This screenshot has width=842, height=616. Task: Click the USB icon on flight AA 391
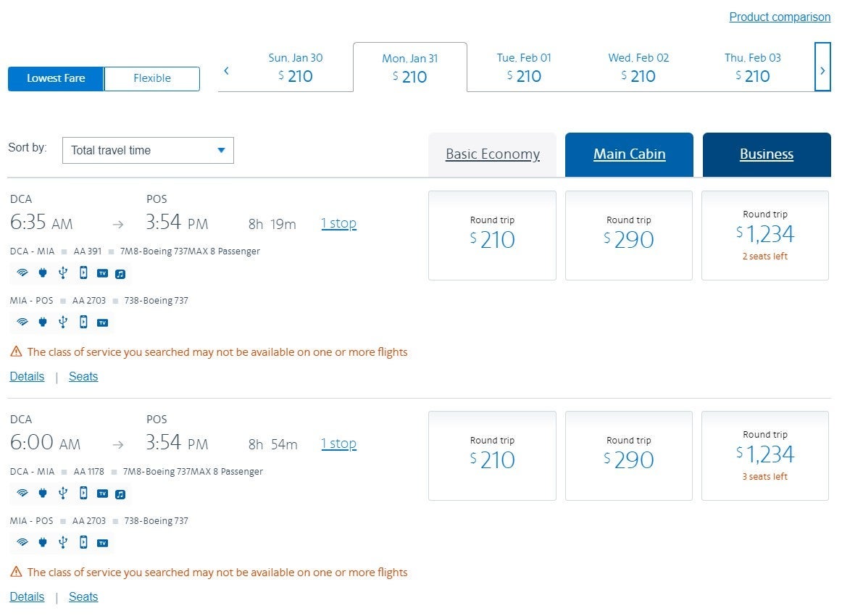click(x=63, y=273)
